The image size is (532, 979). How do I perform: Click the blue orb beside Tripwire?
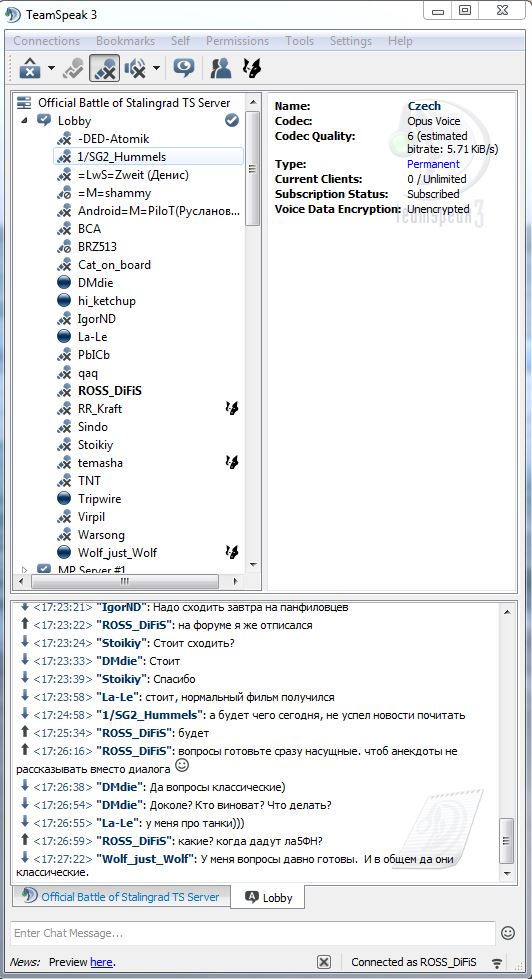[64, 499]
